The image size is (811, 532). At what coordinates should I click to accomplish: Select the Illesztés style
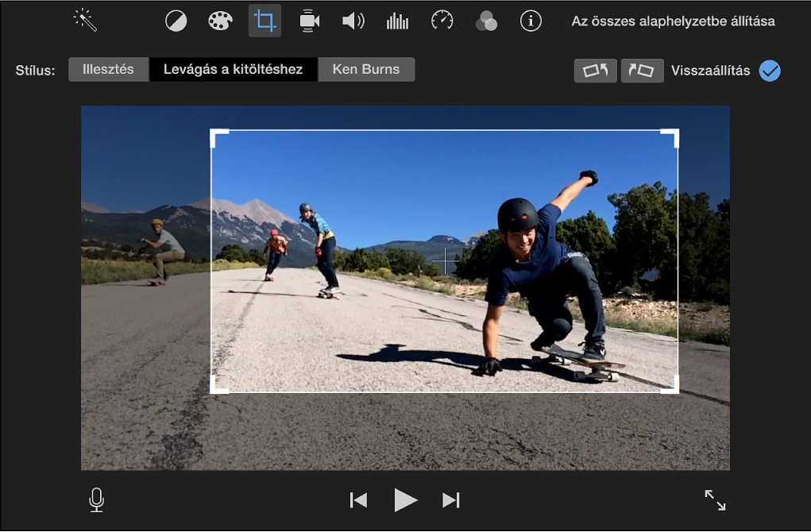pyautogui.click(x=109, y=69)
